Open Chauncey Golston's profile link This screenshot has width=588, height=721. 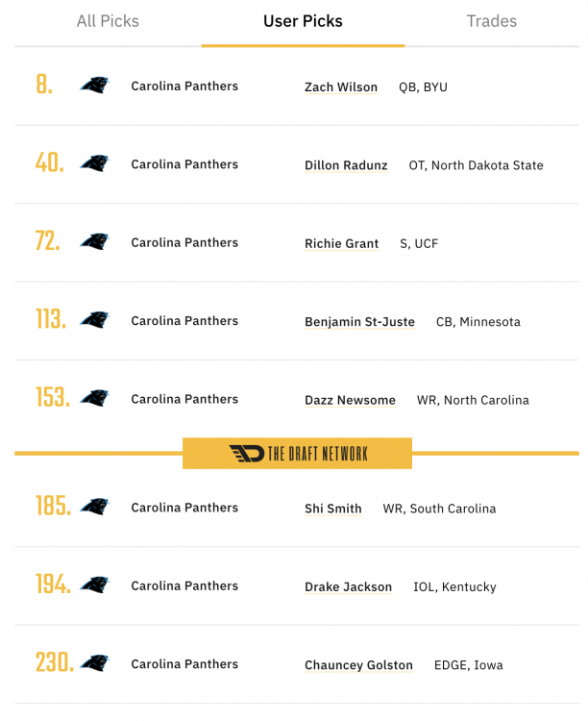pyautogui.click(x=358, y=665)
